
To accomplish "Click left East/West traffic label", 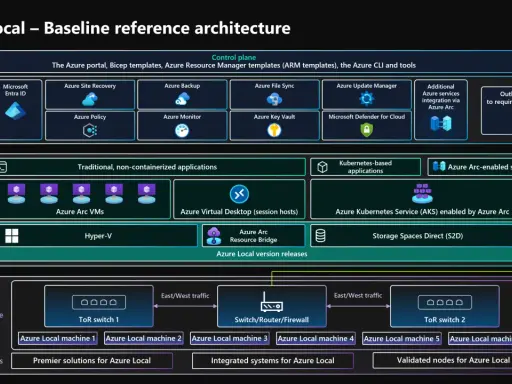I will click(x=185, y=296).
